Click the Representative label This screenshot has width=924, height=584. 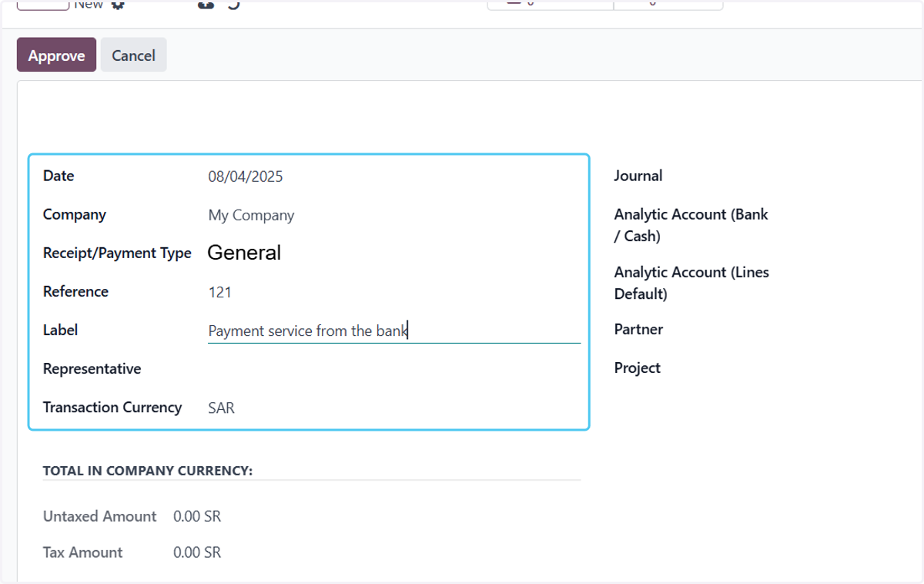(x=92, y=368)
